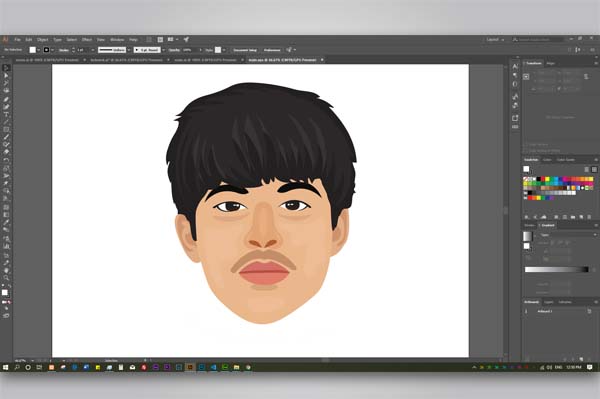
Task: Click the new swatch icon in Swatches panel
Action: pos(581,217)
